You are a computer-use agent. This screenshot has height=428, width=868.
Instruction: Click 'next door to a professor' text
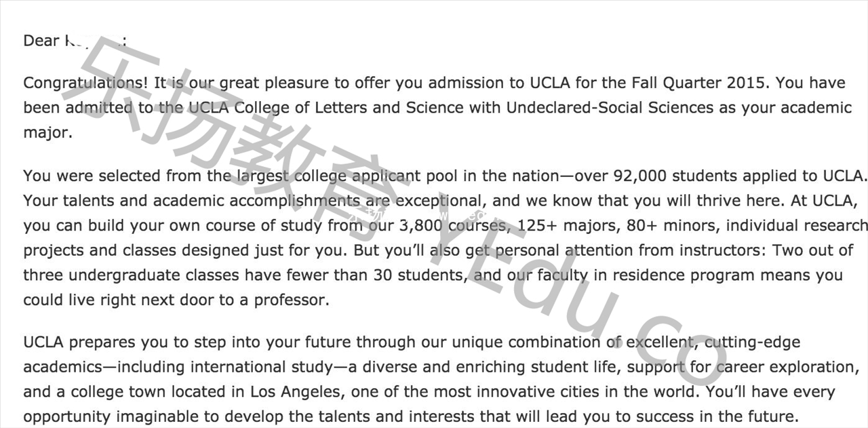[234, 300]
